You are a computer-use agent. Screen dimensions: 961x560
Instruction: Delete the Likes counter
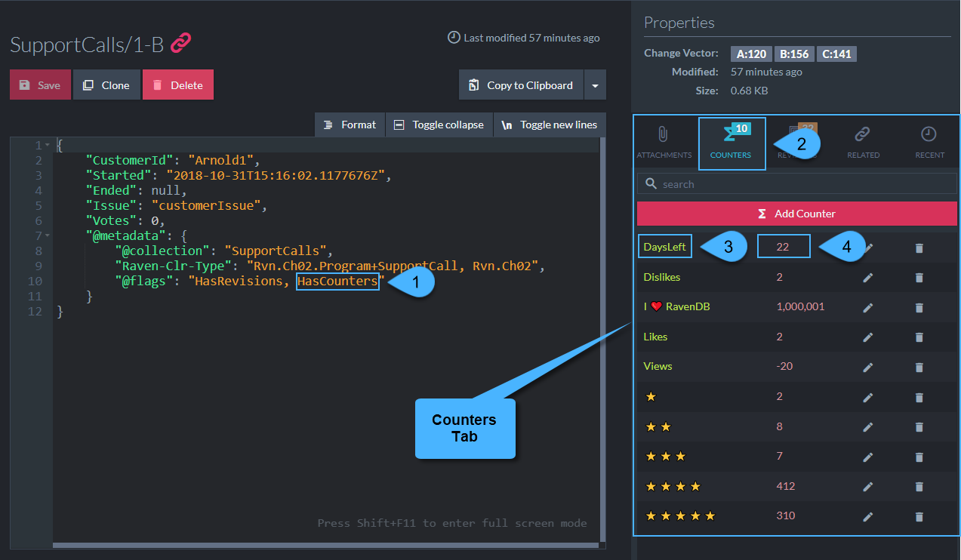pos(919,337)
